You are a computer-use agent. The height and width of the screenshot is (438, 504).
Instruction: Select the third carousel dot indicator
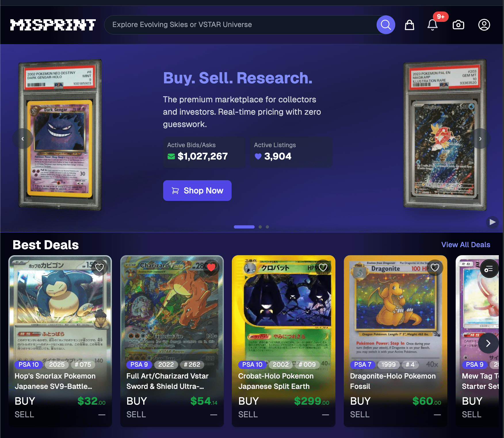267,227
